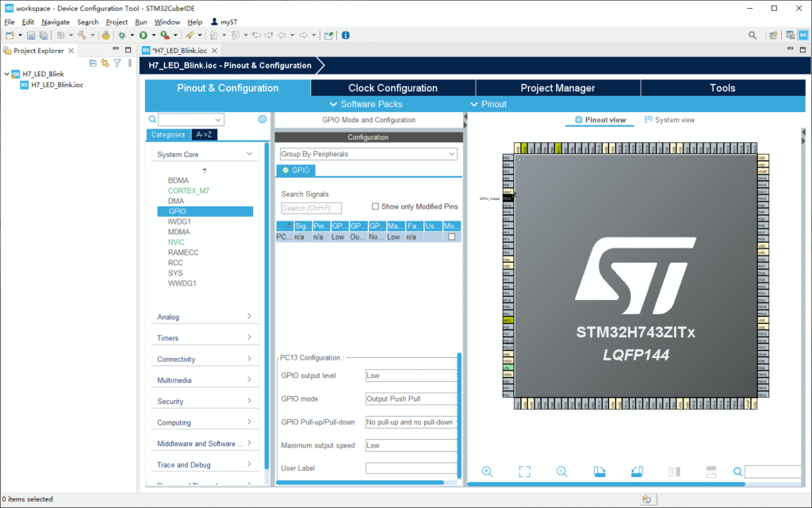Expand the Connectivity category

tap(250, 359)
